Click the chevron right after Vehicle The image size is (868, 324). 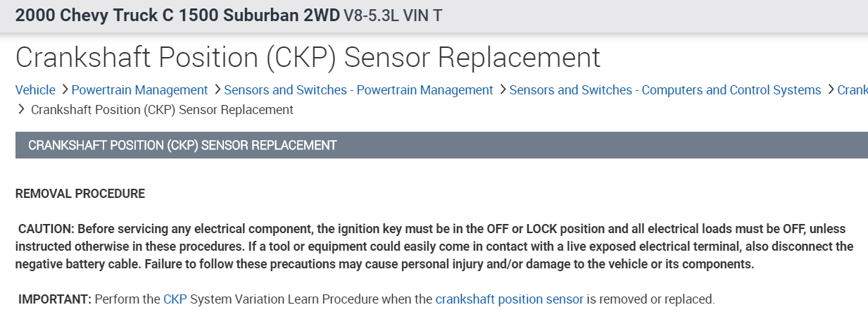pos(64,90)
